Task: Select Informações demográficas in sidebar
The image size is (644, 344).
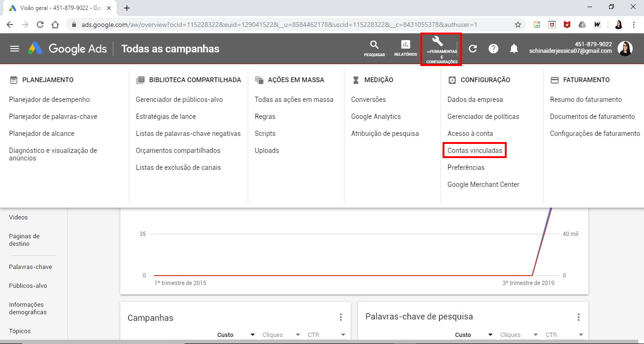Action: pyautogui.click(x=27, y=309)
